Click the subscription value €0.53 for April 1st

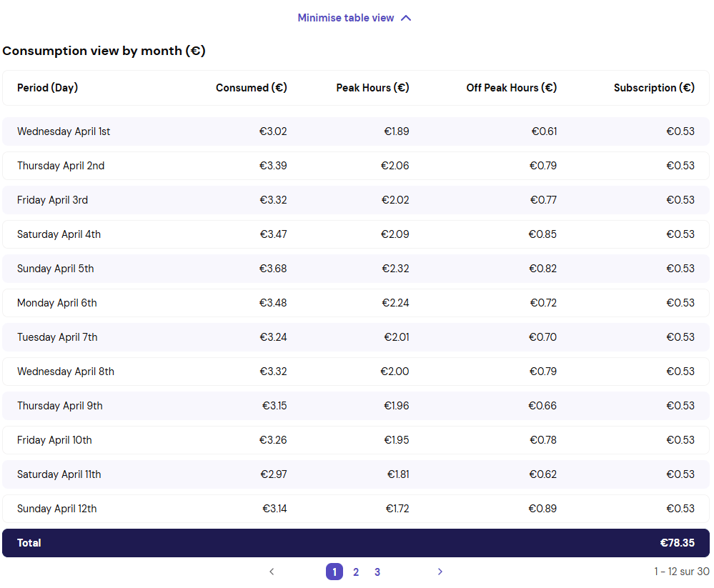point(680,131)
